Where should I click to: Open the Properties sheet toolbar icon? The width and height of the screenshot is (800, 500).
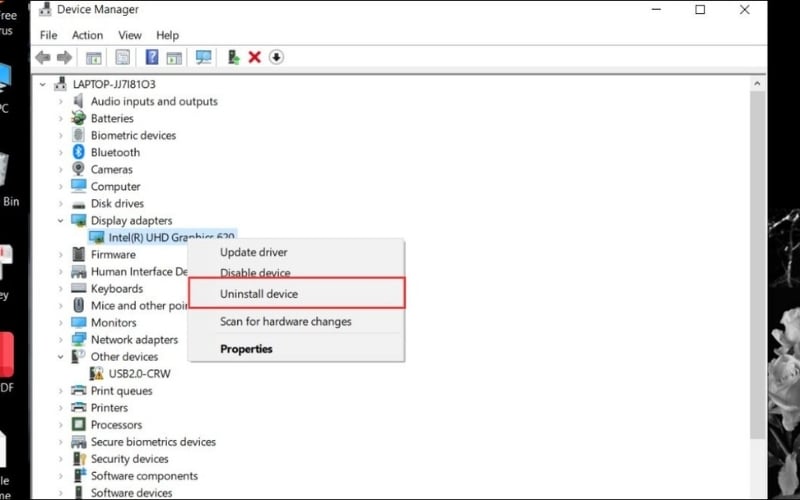(x=122, y=57)
